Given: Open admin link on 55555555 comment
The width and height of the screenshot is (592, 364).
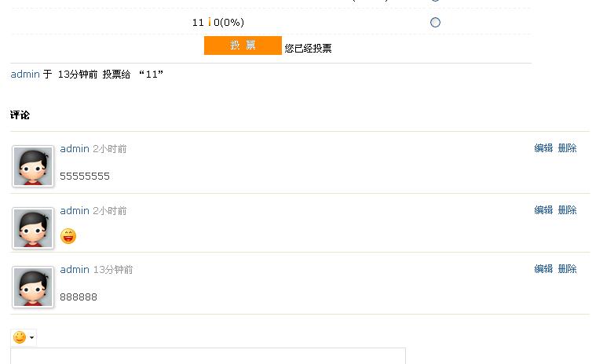Looking at the screenshot, I should [75, 148].
